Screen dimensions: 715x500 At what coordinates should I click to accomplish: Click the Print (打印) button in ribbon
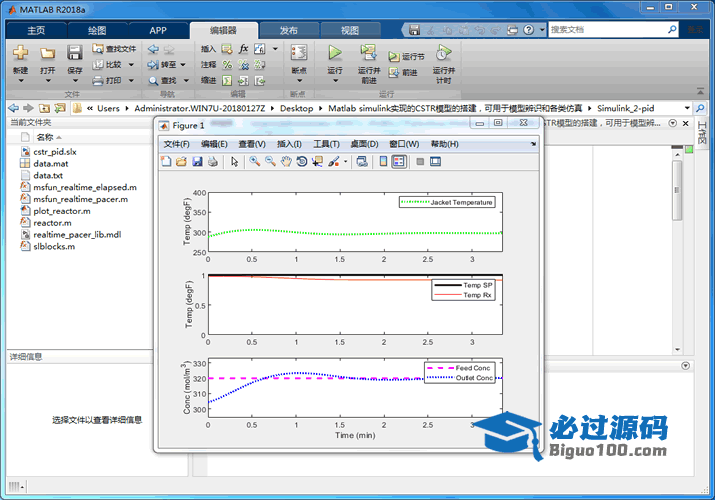(x=108, y=81)
